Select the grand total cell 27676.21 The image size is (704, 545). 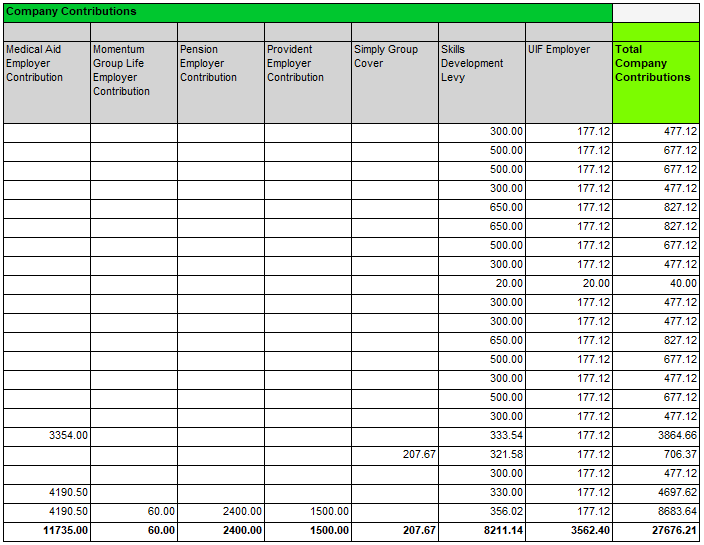(x=656, y=531)
